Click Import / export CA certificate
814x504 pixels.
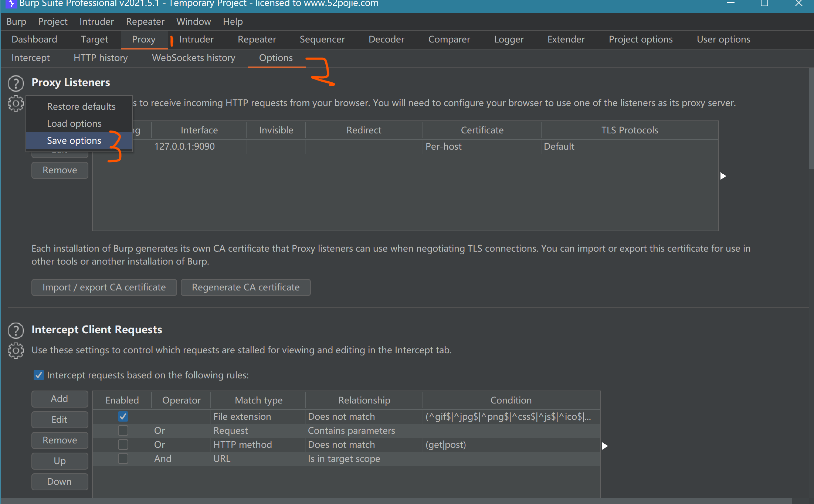[x=104, y=287]
